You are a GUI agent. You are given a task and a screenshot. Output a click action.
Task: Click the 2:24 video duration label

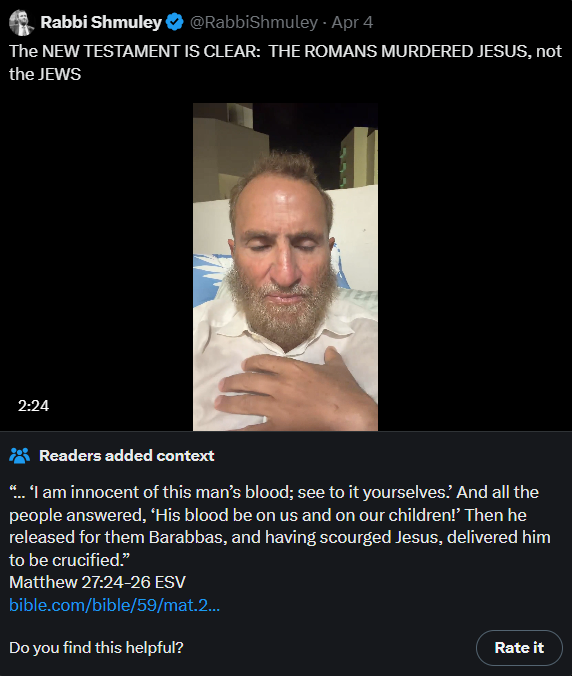click(x=33, y=406)
